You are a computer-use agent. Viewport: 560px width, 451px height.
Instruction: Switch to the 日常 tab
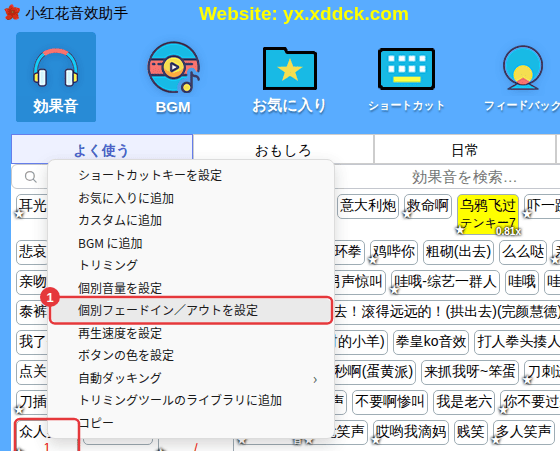464,150
